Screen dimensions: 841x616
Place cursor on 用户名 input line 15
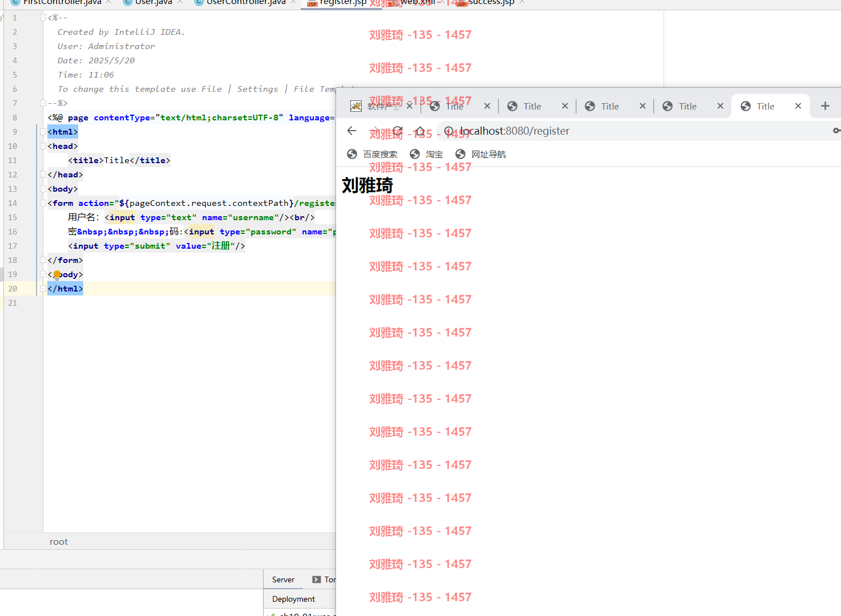191,217
